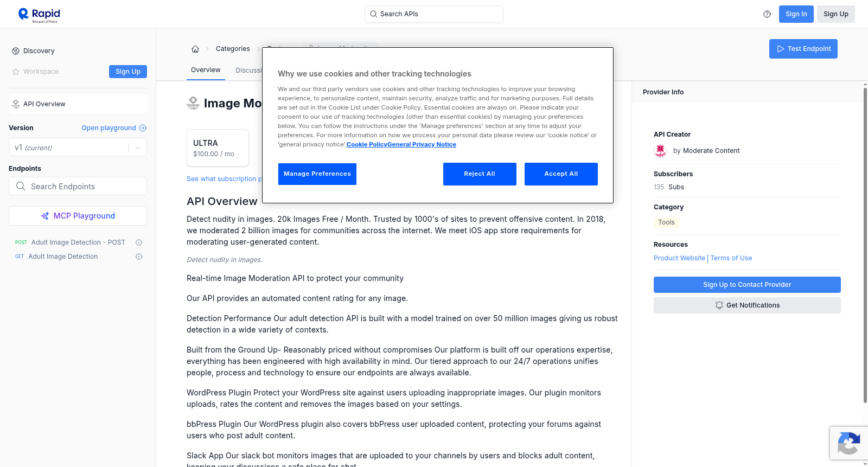
Task: Click Manage Preferences in cookie dialog
Action: tap(317, 174)
